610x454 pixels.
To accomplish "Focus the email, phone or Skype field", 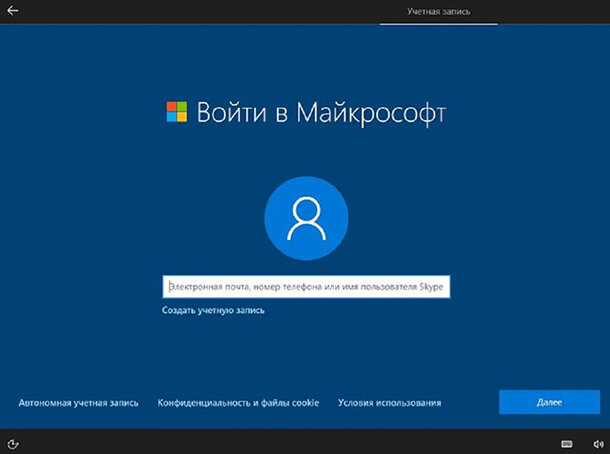I will [x=306, y=287].
